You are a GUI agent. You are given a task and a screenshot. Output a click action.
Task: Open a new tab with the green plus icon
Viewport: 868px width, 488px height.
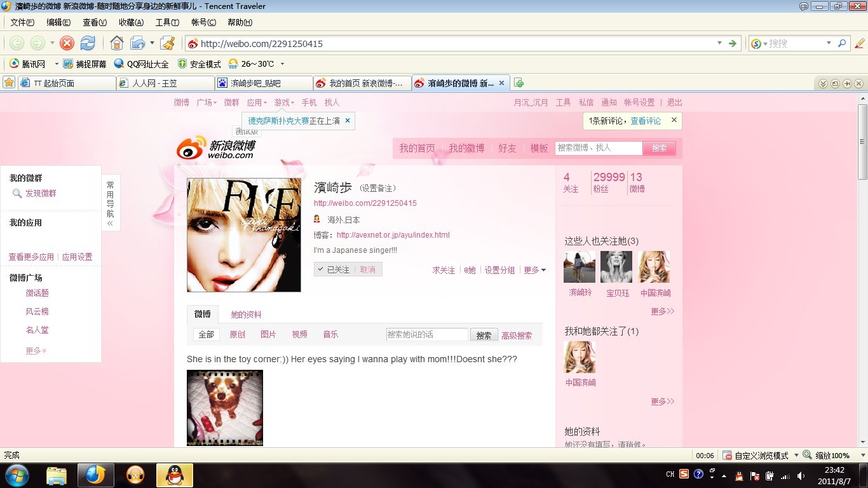click(519, 83)
